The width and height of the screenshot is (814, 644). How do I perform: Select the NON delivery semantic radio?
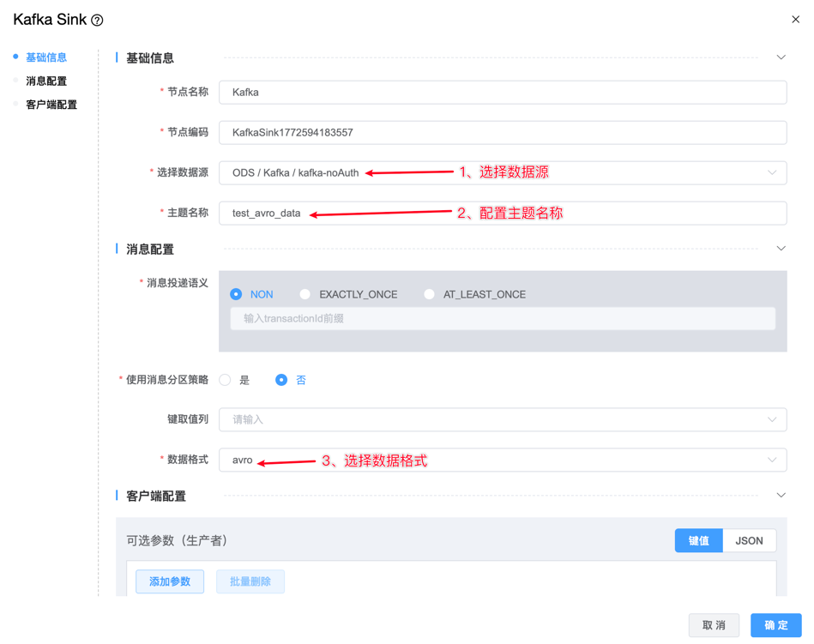tap(236, 294)
